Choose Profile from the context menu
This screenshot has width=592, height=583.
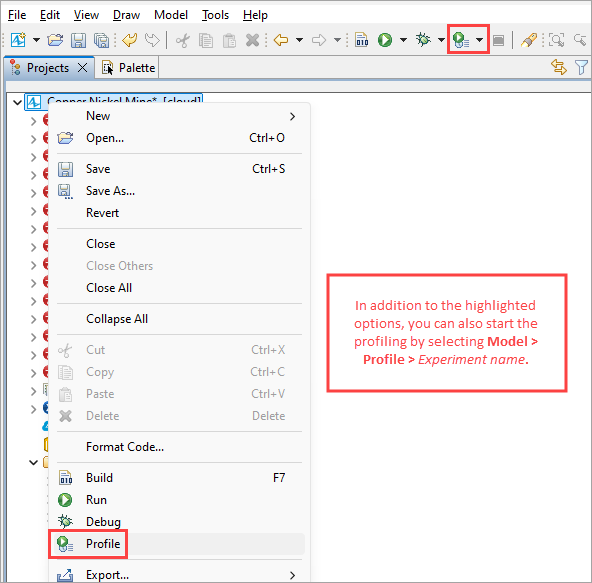point(178,544)
